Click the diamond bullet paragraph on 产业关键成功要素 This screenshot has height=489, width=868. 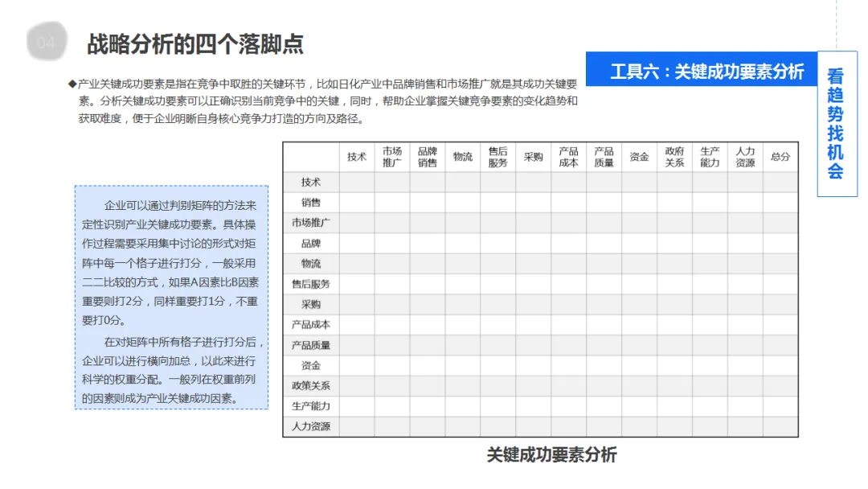point(322,101)
